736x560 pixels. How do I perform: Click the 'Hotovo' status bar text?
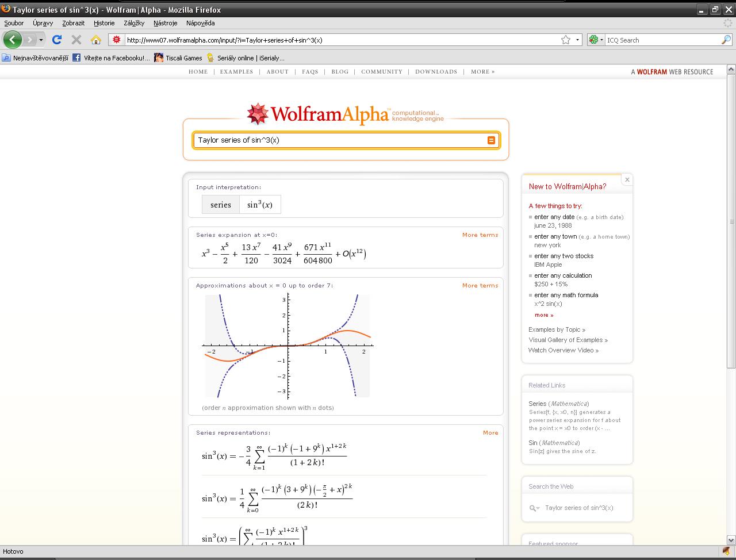click(13, 552)
